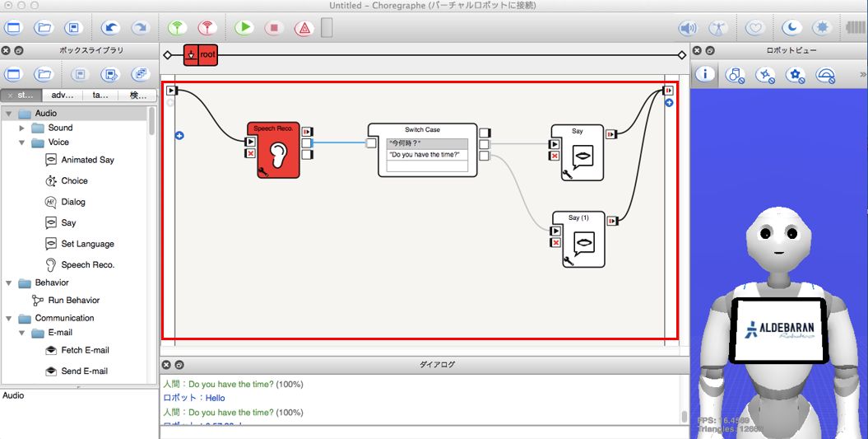The image size is (868, 439).
Task: Add a diagram input with blue plus
Action: [179, 135]
